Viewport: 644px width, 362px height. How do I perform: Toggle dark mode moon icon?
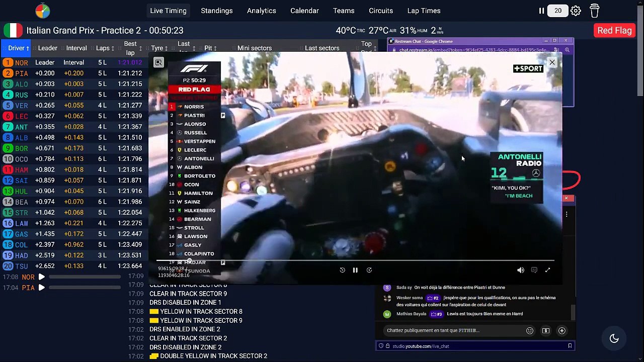click(614, 338)
